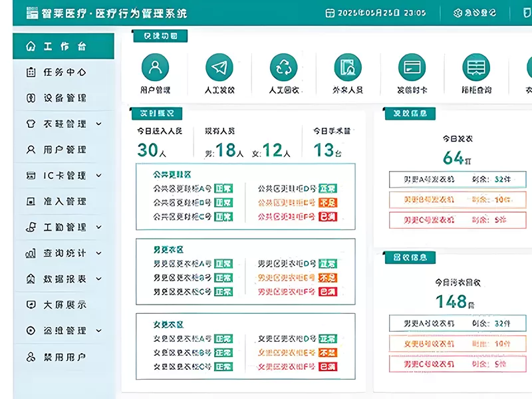Viewport: 532px width, 399px height.
Task: Click the female count 12人
Action: click(276, 150)
